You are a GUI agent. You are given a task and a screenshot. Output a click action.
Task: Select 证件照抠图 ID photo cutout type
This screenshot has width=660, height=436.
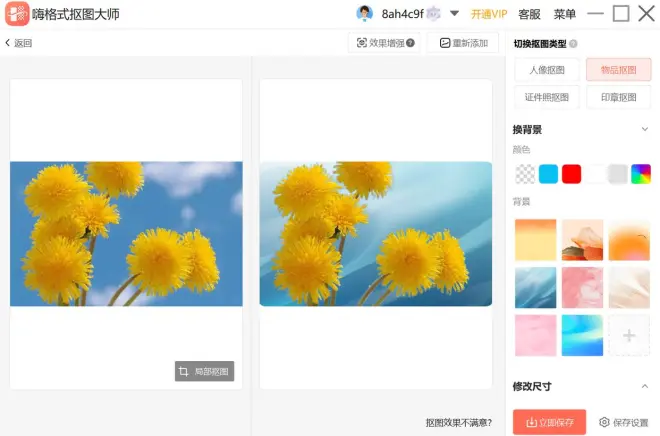click(547, 97)
